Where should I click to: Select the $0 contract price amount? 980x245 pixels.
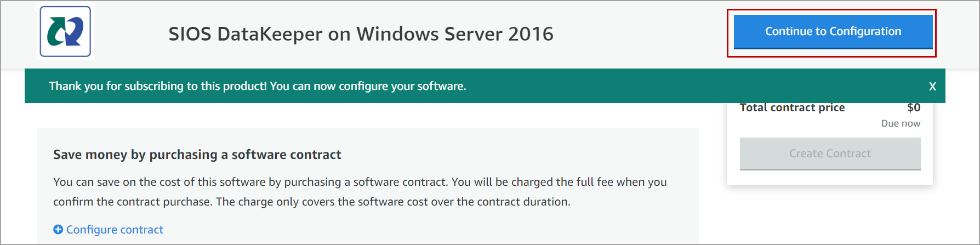913,108
